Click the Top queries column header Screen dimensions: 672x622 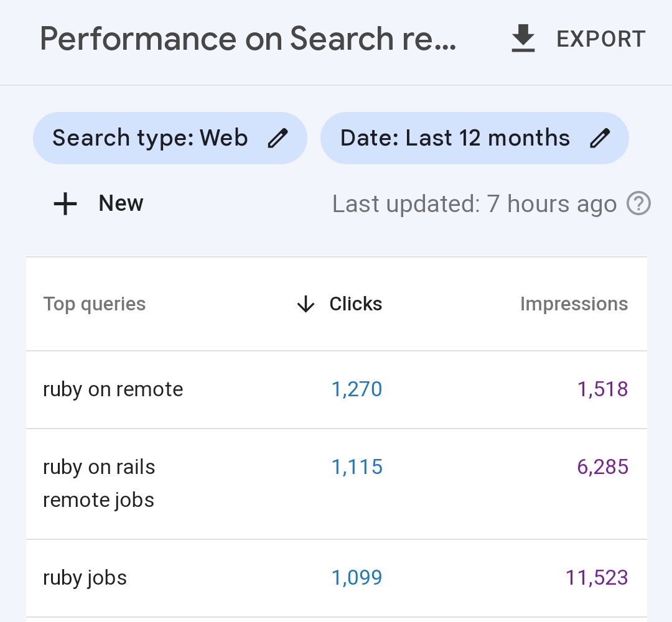95,304
